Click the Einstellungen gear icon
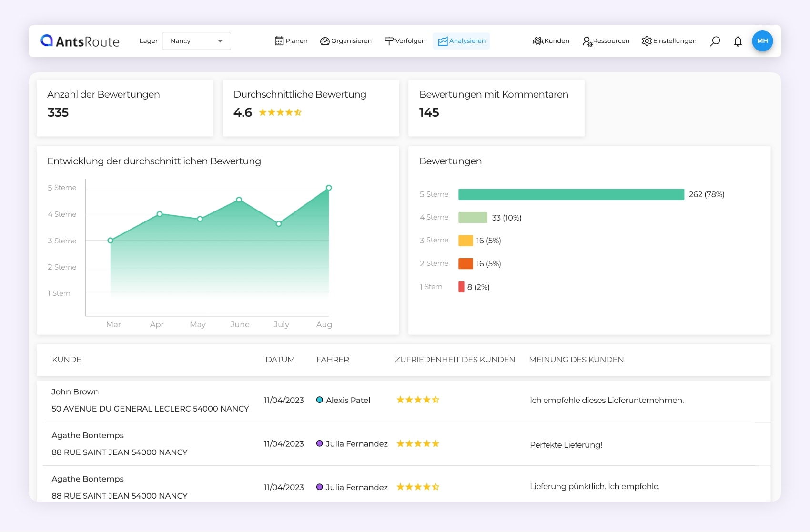Viewport: 810px width, 532px height. click(x=647, y=41)
